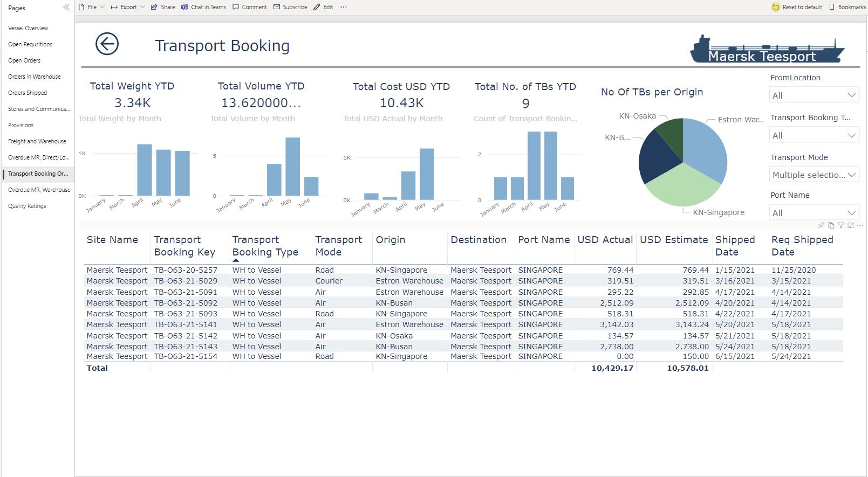The image size is (868, 477).
Task: Start Chat in Teams
Action: (x=204, y=7)
